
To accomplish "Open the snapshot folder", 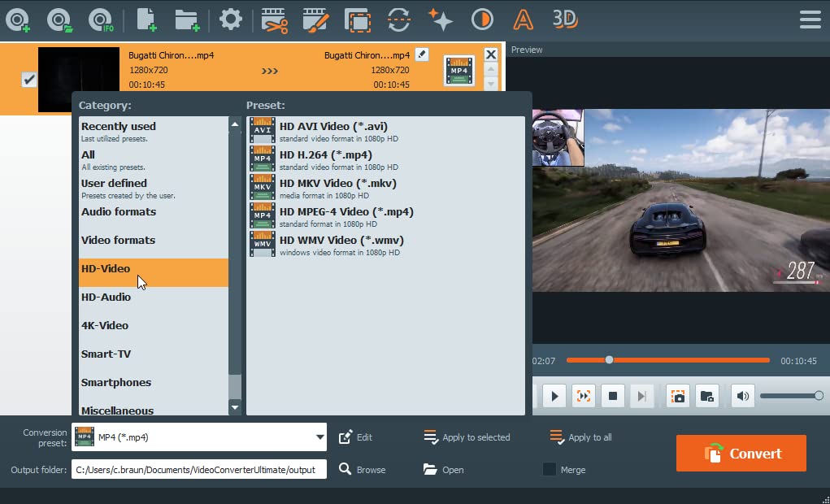I will pos(706,396).
